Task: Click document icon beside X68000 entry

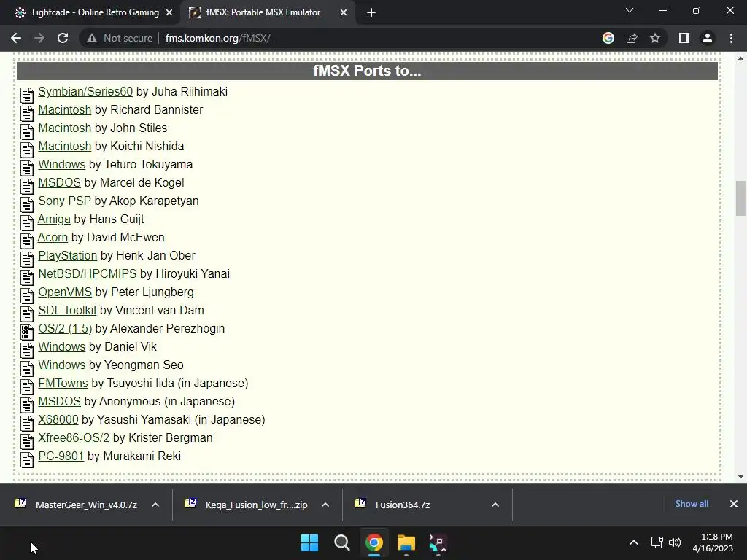Action: [x=27, y=423]
